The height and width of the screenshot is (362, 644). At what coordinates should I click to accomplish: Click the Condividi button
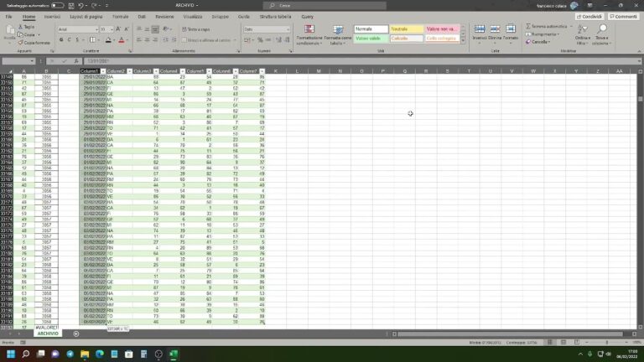coord(589,17)
